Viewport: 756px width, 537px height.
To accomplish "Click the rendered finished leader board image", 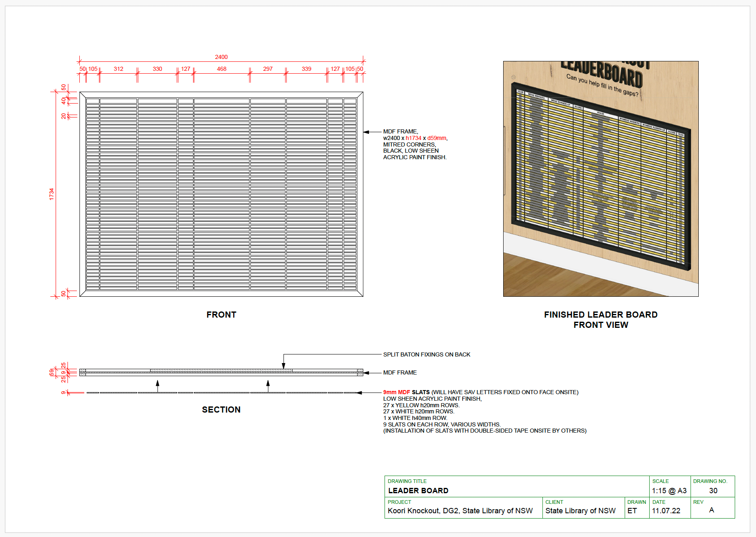I will point(601,179).
